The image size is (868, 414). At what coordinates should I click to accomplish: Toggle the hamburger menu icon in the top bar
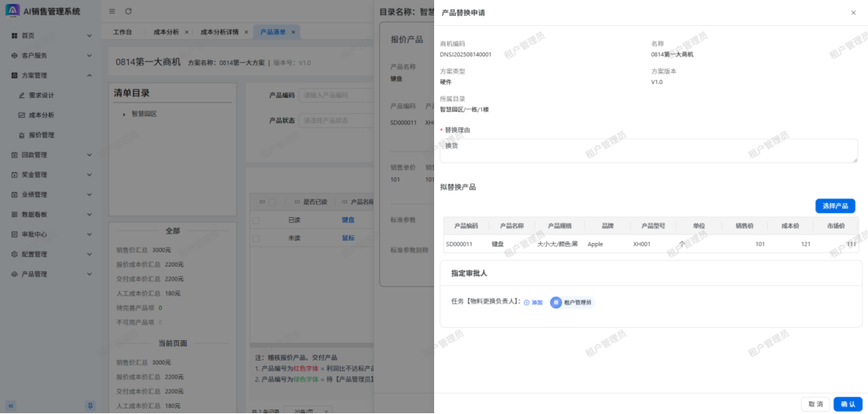click(x=112, y=11)
